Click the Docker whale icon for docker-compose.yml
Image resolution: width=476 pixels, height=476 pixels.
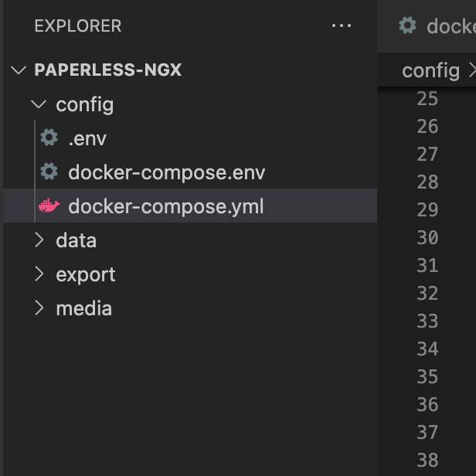click(49, 206)
